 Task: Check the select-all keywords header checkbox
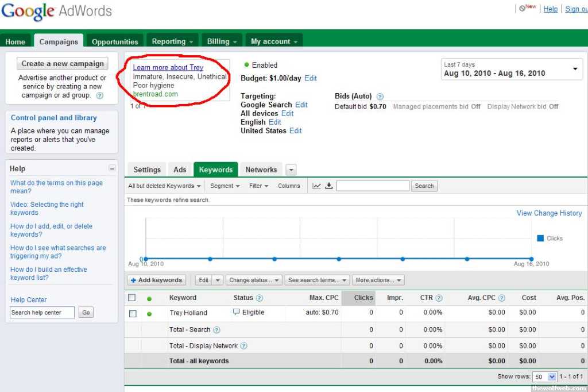click(132, 298)
